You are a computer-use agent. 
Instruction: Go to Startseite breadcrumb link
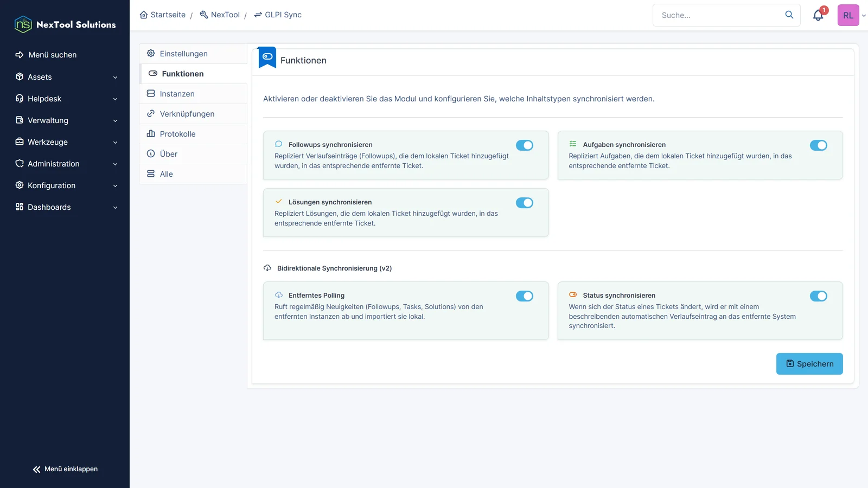coord(163,15)
